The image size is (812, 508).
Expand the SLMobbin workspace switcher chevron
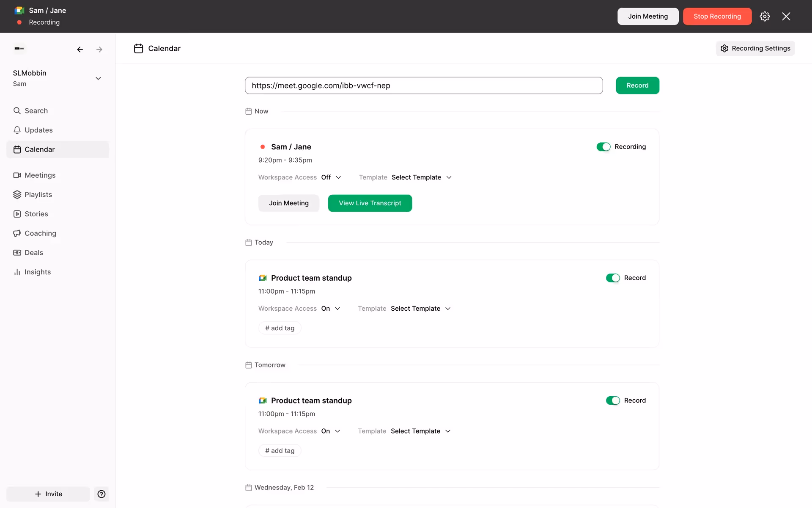(98, 78)
